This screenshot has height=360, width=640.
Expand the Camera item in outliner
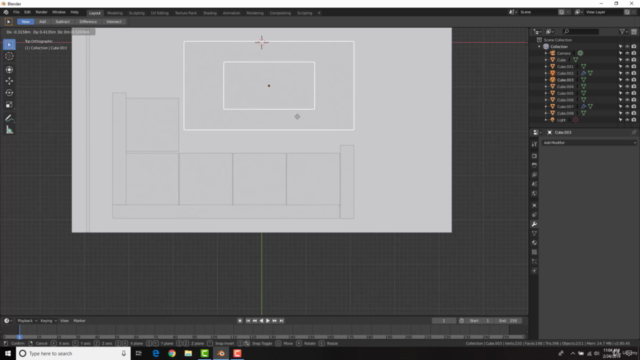click(546, 53)
